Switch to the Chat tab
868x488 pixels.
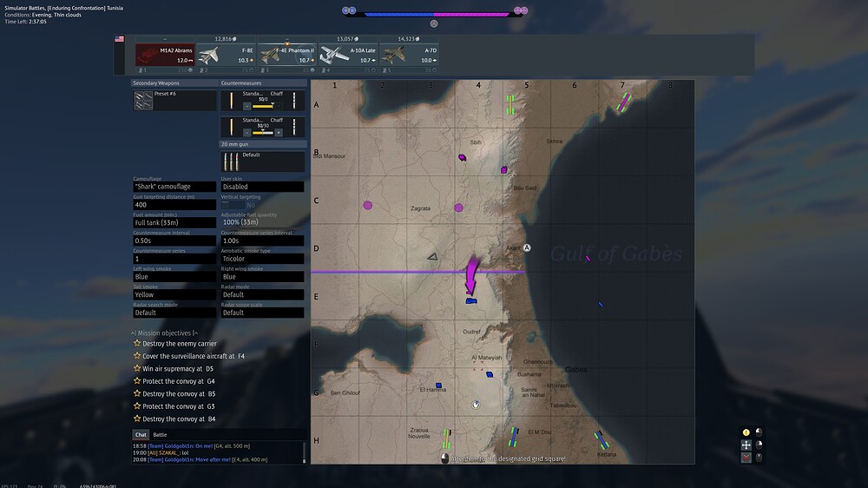click(x=140, y=434)
